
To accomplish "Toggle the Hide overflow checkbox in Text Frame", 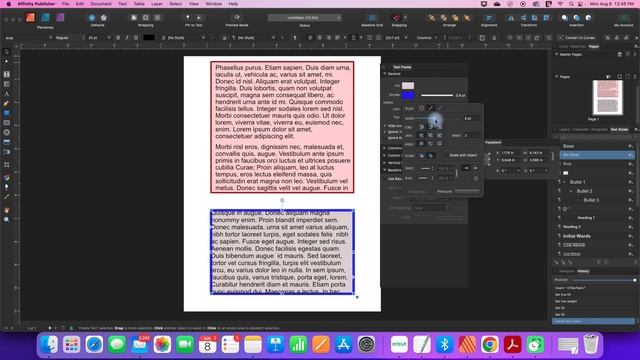I will 385,126.
